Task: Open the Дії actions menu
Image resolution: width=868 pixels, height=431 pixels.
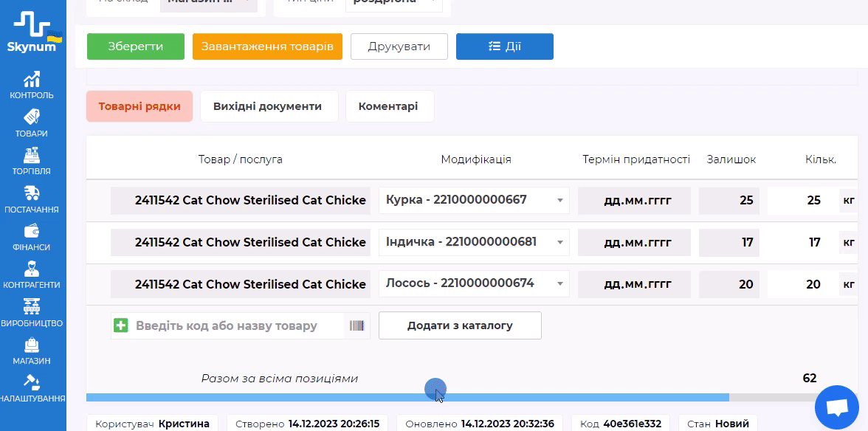Action: [x=505, y=46]
